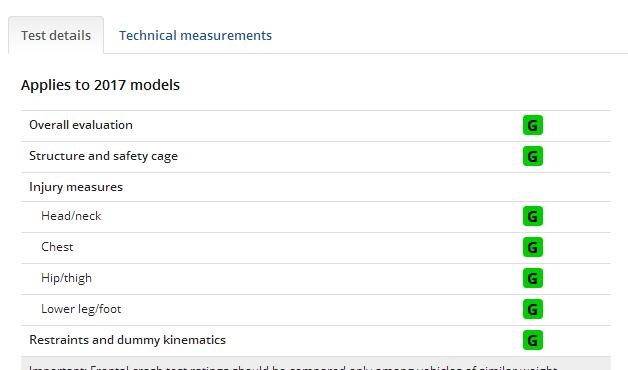Click the Lower leg/foot G rating icon

click(x=533, y=309)
